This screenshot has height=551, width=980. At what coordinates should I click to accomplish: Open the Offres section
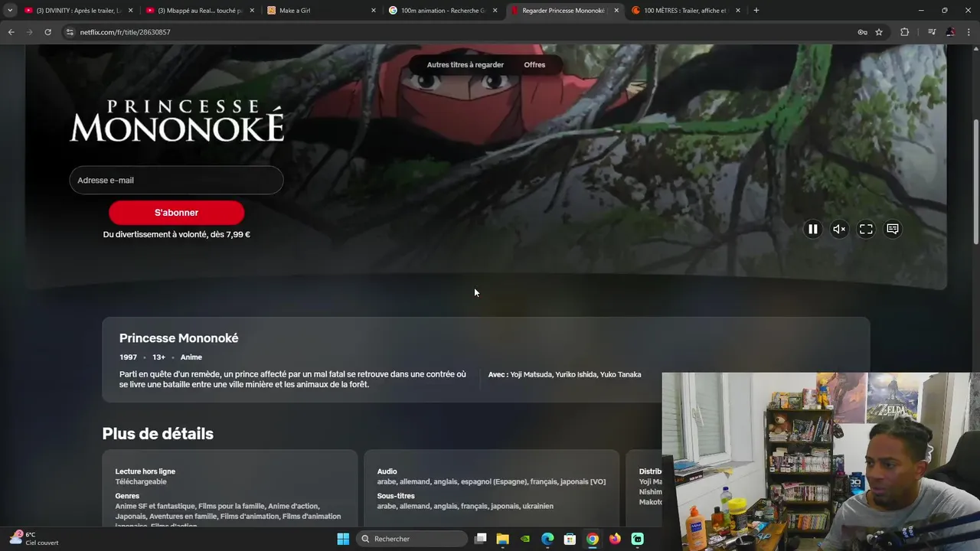point(534,65)
